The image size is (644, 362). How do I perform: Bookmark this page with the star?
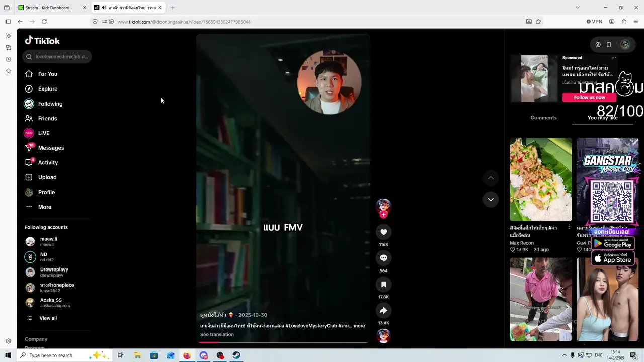point(538,22)
